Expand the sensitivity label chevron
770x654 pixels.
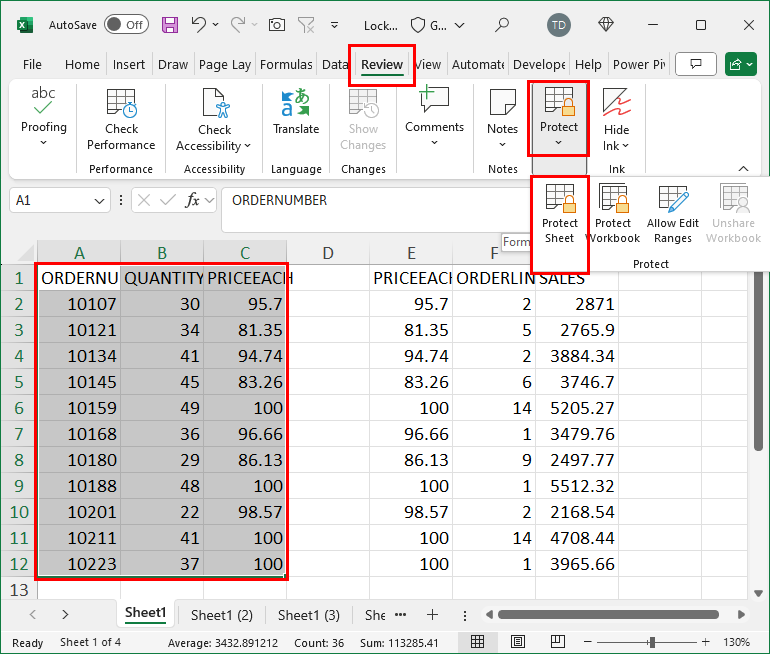pos(460,25)
